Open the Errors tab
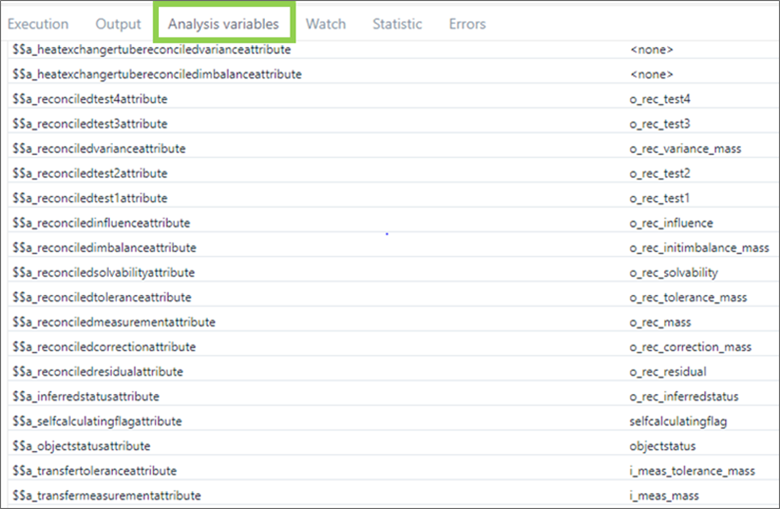The width and height of the screenshot is (780, 509). (467, 24)
